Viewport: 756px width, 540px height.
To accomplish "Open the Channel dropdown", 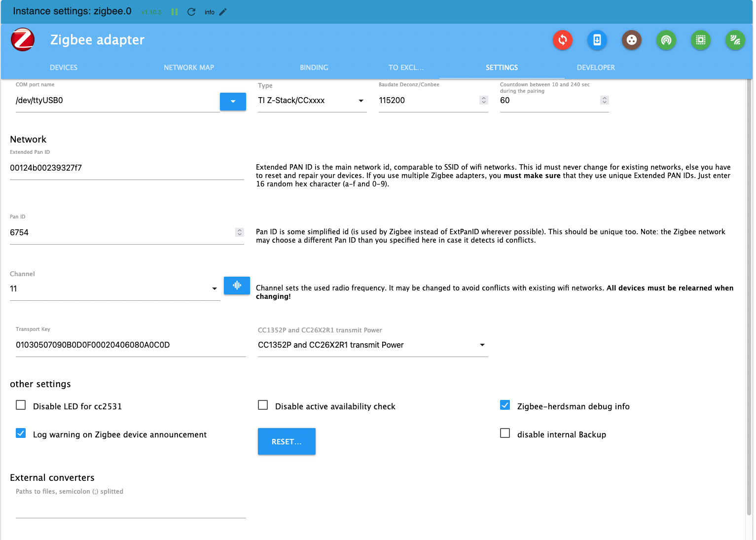I will (115, 289).
